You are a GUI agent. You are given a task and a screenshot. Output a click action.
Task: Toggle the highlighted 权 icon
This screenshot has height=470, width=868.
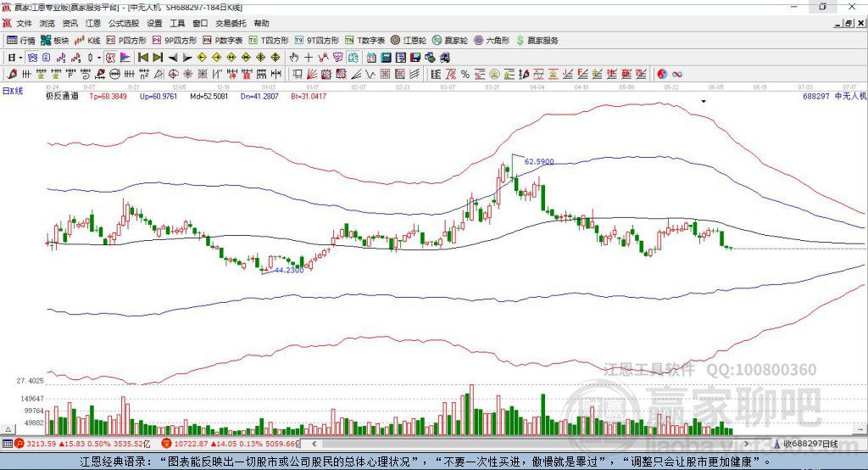pos(111,58)
